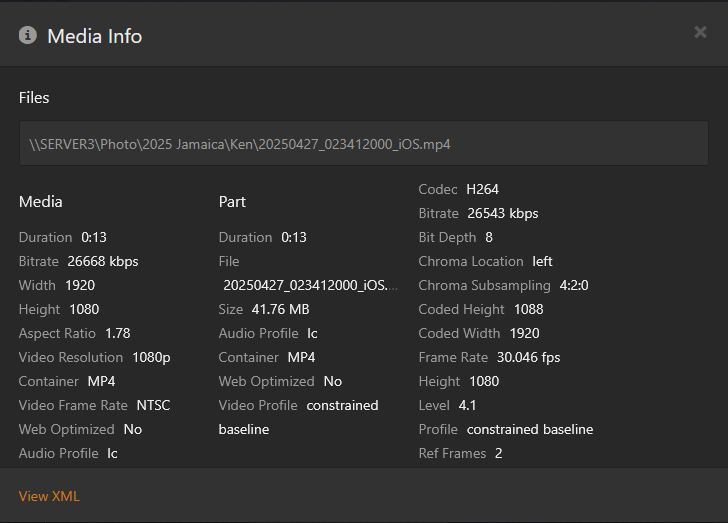The image size is (728, 523).
Task: Close the Media Info dialog
Action: [700, 32]
